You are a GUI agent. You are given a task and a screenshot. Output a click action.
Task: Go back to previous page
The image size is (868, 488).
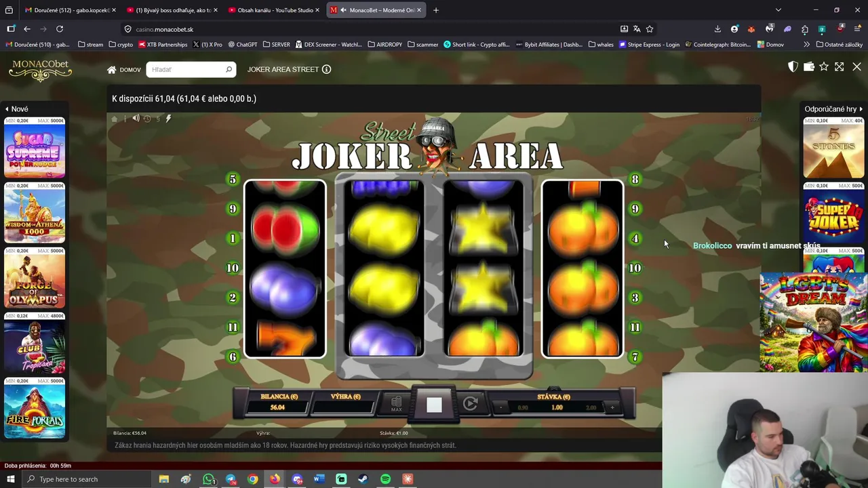point(27,29)
